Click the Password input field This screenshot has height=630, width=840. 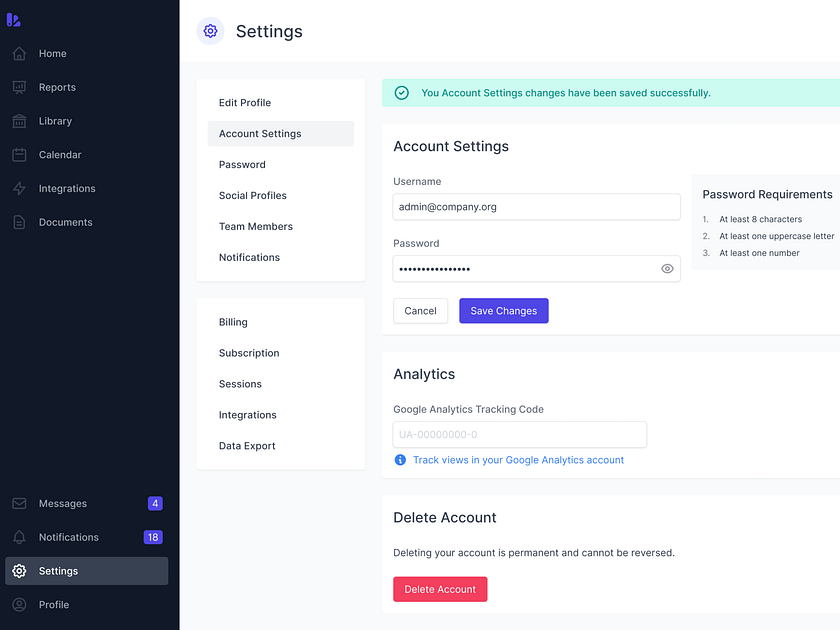[x=536, y=269]
